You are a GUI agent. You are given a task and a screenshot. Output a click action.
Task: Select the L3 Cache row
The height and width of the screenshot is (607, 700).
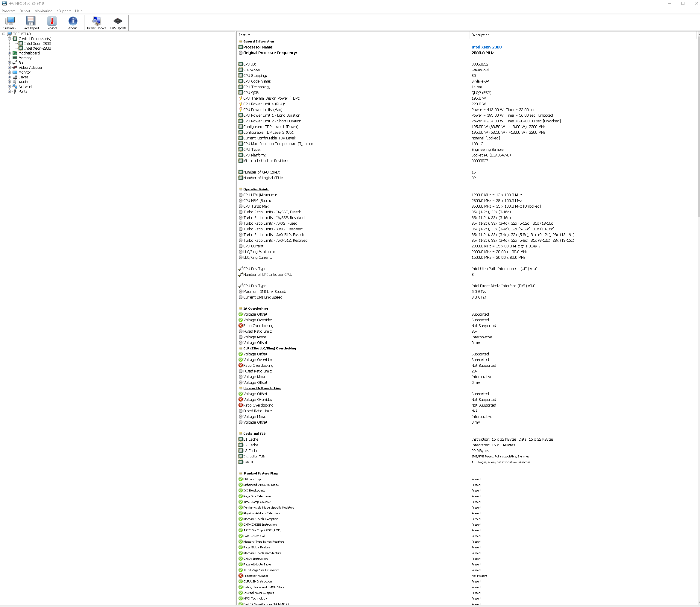[467, 451]
